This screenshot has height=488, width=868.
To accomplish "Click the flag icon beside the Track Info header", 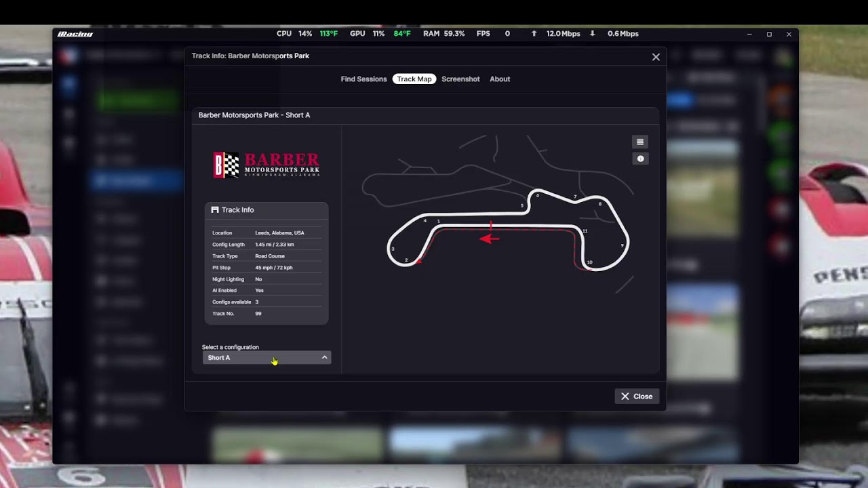I will (x=215, y=210).
